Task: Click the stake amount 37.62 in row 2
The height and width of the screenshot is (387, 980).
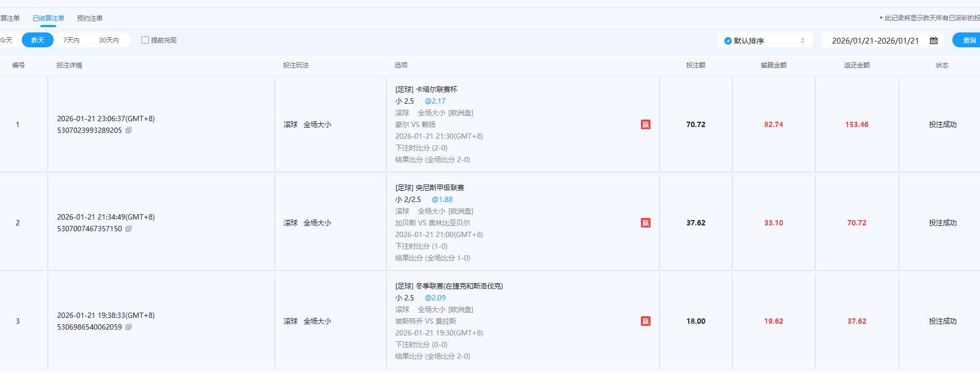Action: coord(696,223)
